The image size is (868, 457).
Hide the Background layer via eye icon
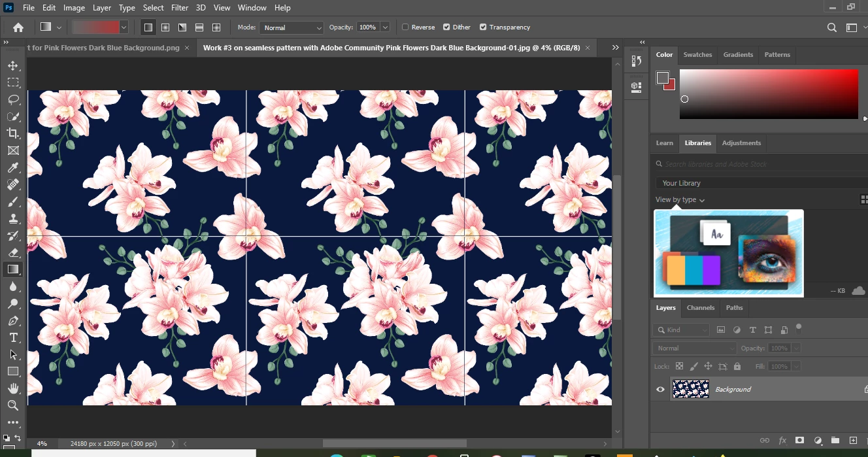(660, 390)
